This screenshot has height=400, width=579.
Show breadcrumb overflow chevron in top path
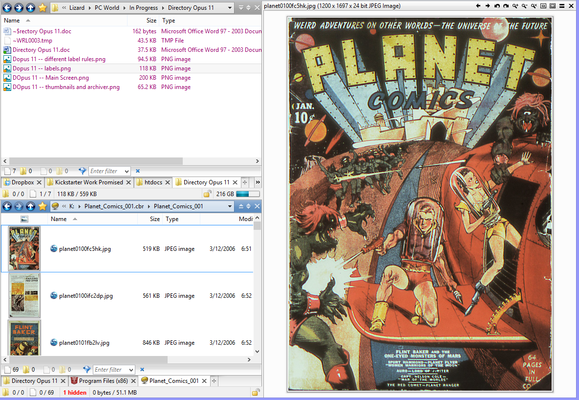(x=64, y=8)
